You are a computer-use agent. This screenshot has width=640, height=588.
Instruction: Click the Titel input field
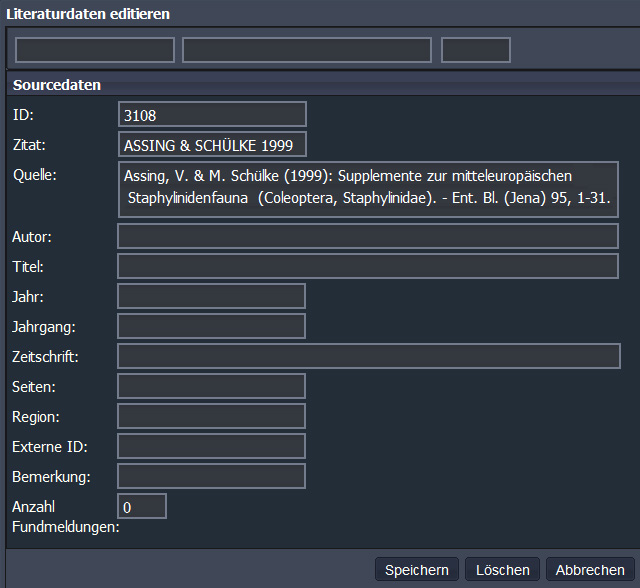coord(368,267)
